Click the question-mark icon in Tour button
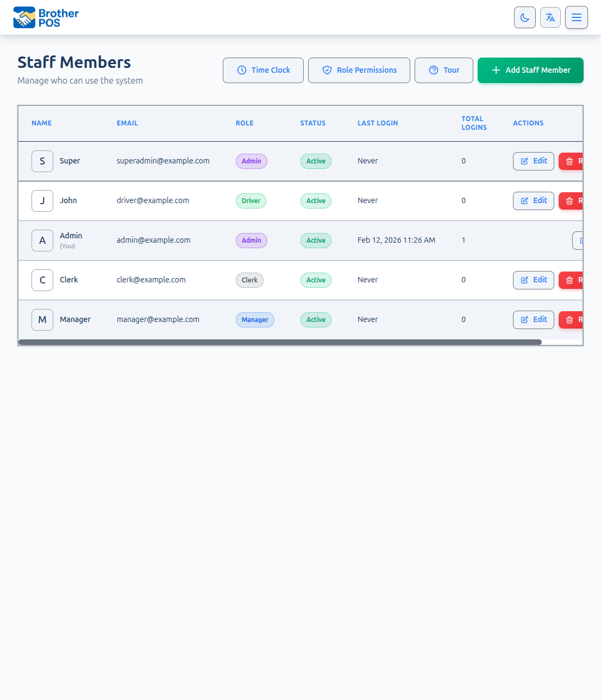The image size is (601, 700). [433, 70]
